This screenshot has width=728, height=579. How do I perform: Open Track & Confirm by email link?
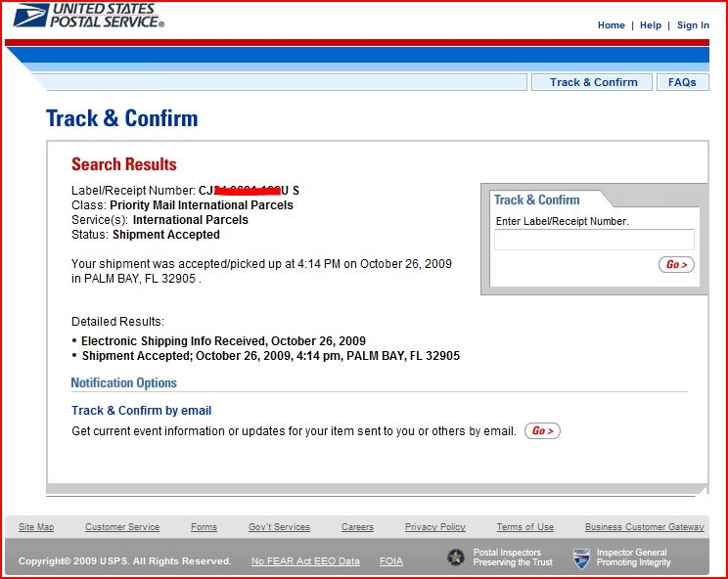(141, 410)
